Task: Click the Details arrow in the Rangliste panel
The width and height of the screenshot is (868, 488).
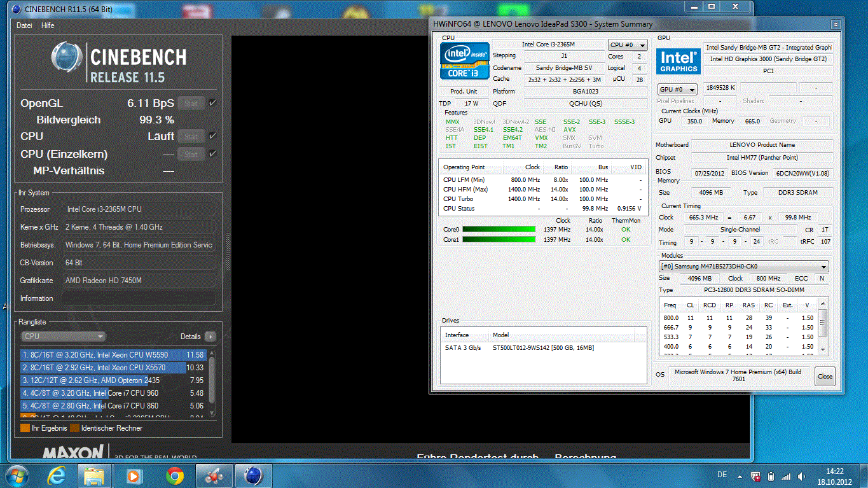Action: tap(210, 337)
